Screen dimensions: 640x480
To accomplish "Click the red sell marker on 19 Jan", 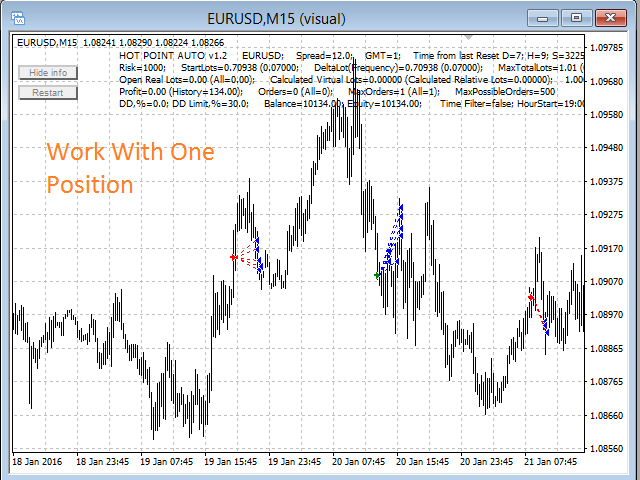I will click(233, 257).
